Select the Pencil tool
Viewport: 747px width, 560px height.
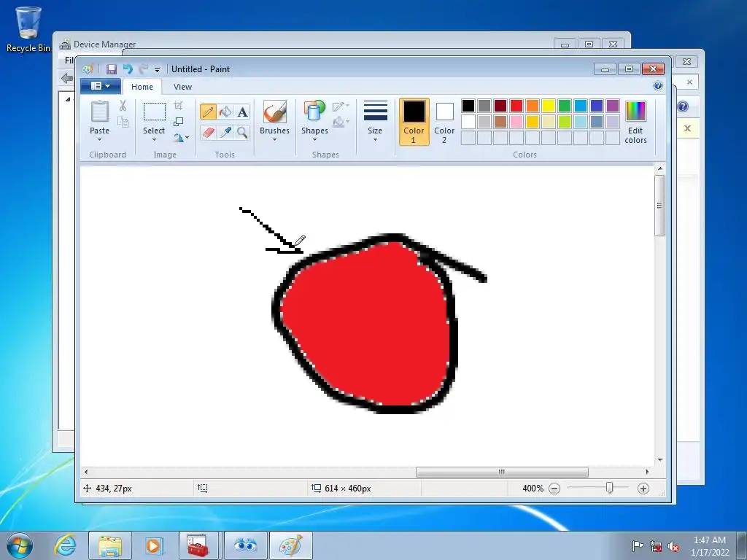pos(208,112)
